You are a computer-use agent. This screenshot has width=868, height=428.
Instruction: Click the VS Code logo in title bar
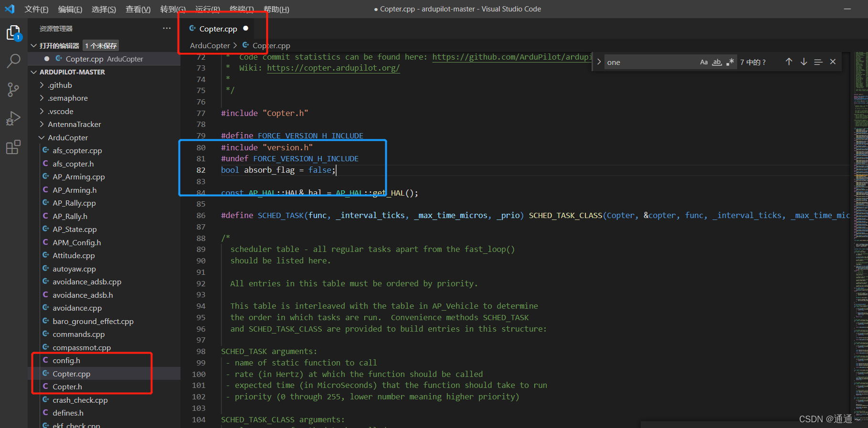pos(10,9)
